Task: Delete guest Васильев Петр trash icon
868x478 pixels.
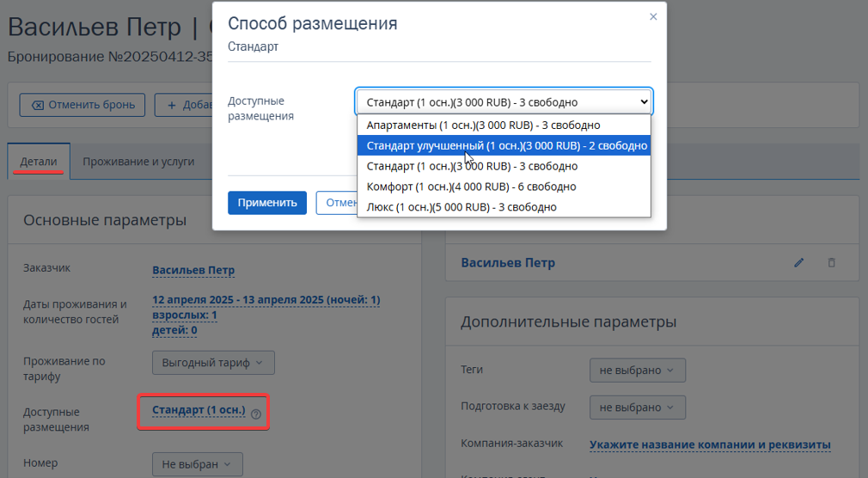Action: [x=831, y=262]
